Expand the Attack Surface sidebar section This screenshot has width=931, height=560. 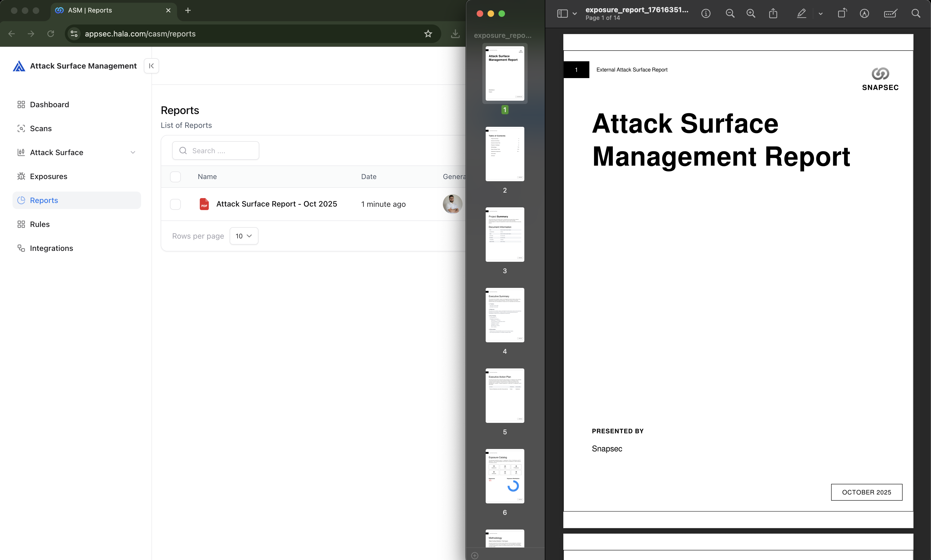click(x=133, y=152)
